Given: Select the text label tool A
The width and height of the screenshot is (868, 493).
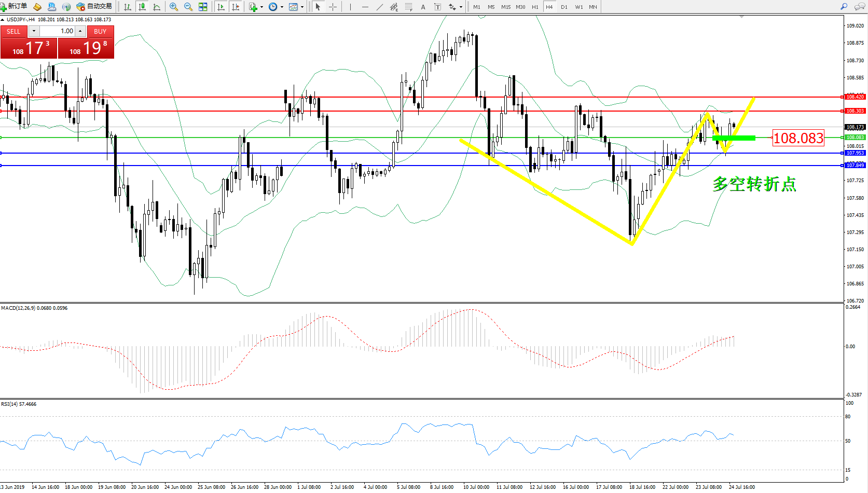Looking at the screenshot, I should [x=423, y=7].
